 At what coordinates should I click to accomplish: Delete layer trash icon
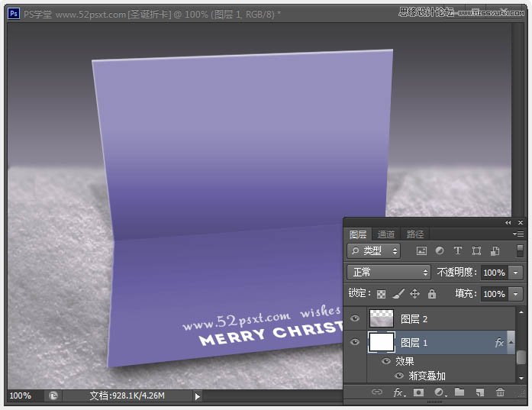coord(500,392)
